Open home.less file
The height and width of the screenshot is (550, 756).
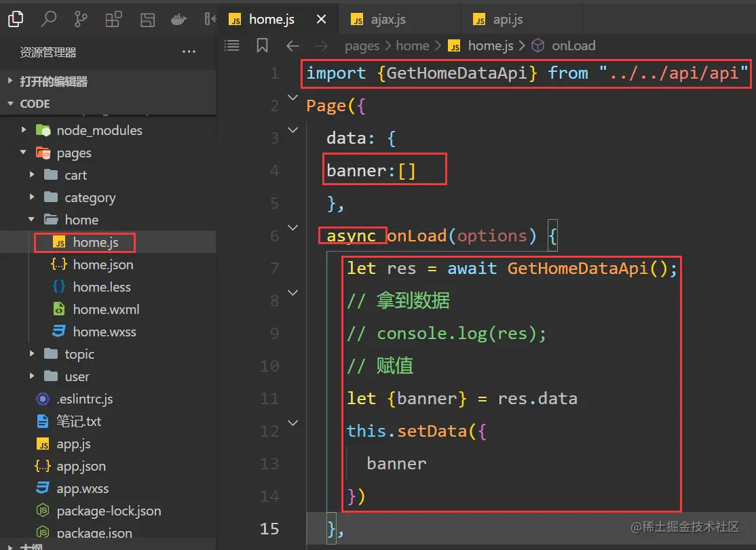click(108, 287)
